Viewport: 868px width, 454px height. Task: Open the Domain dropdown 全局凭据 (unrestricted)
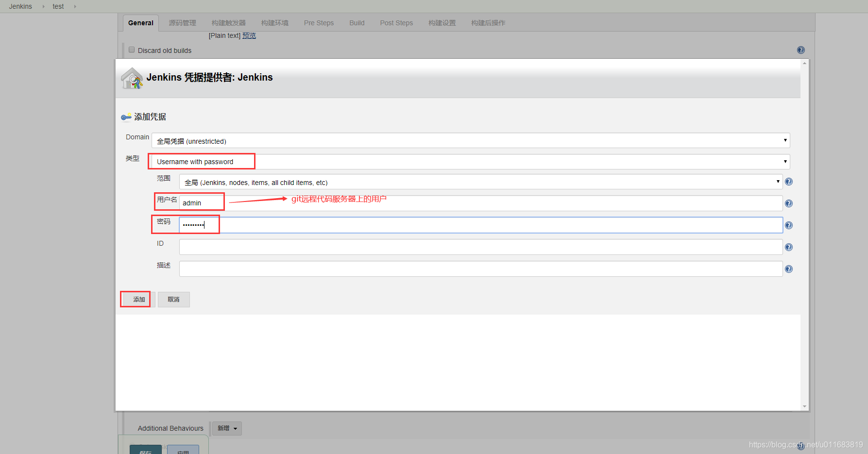(471, 140)
